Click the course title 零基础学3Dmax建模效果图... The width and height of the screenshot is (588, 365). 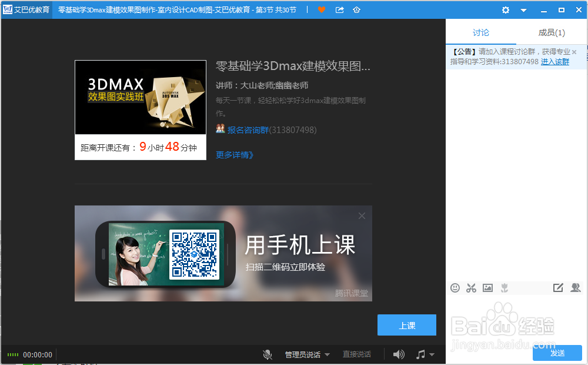point(293,66)
